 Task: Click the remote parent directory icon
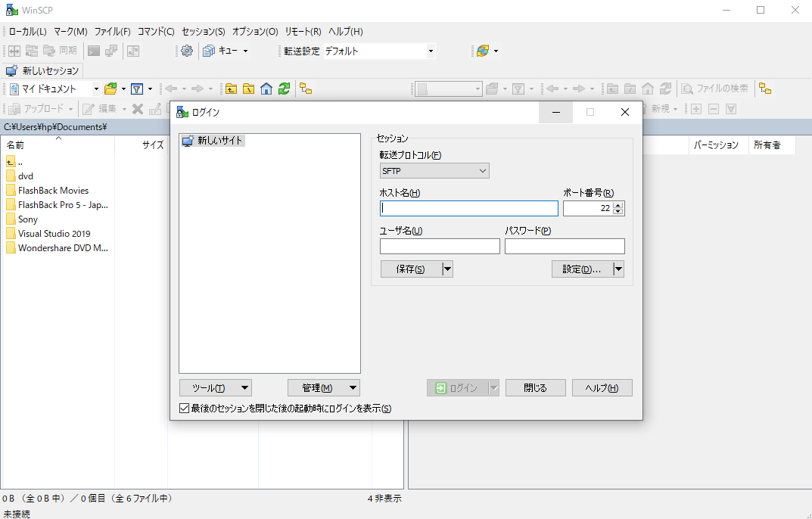[612, 89]
